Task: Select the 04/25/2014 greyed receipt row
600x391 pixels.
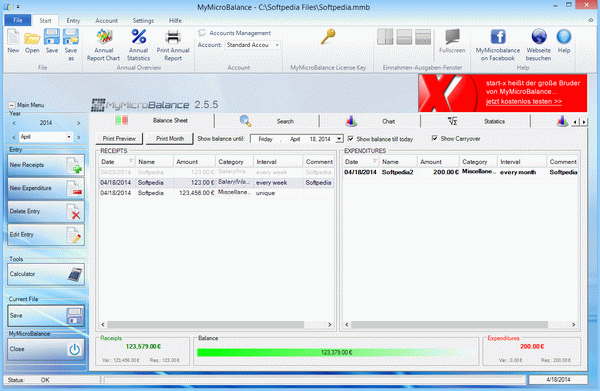Action: pos(216,172)
